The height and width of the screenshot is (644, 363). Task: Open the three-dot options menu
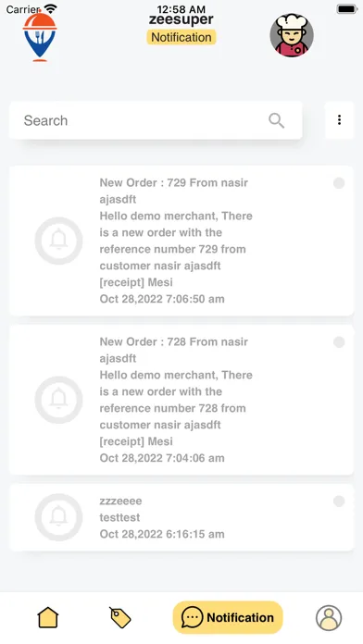[x=339, y=120]
